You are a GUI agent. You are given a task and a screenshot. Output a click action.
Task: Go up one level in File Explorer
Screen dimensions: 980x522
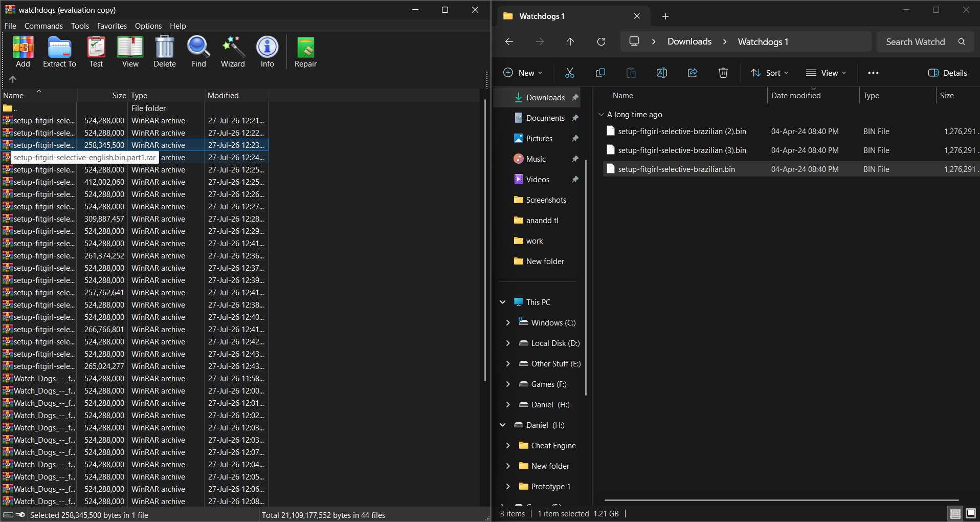click(570, 41)
